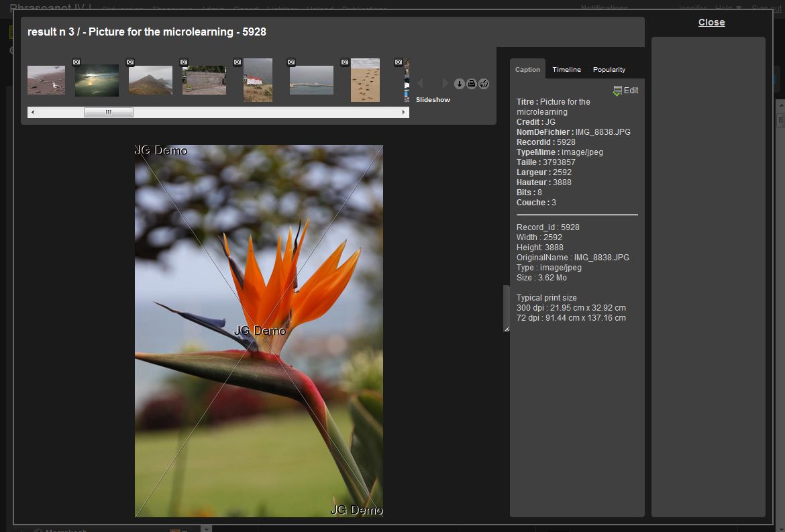The height and width of the screenshot is (532, 785).
Task: Click camera icon above the sunset thumbnail
Action: 76,62
